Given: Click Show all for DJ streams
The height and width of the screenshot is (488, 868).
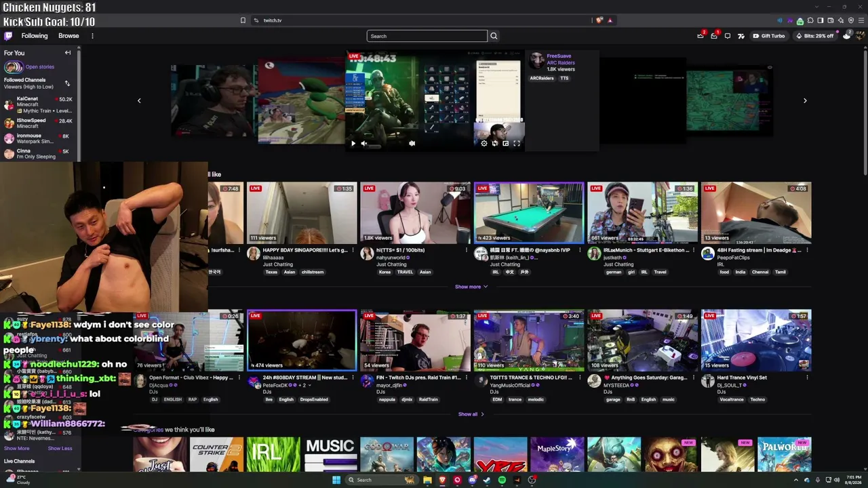Looking at the screenshot, I should click(x=471, y=414).
